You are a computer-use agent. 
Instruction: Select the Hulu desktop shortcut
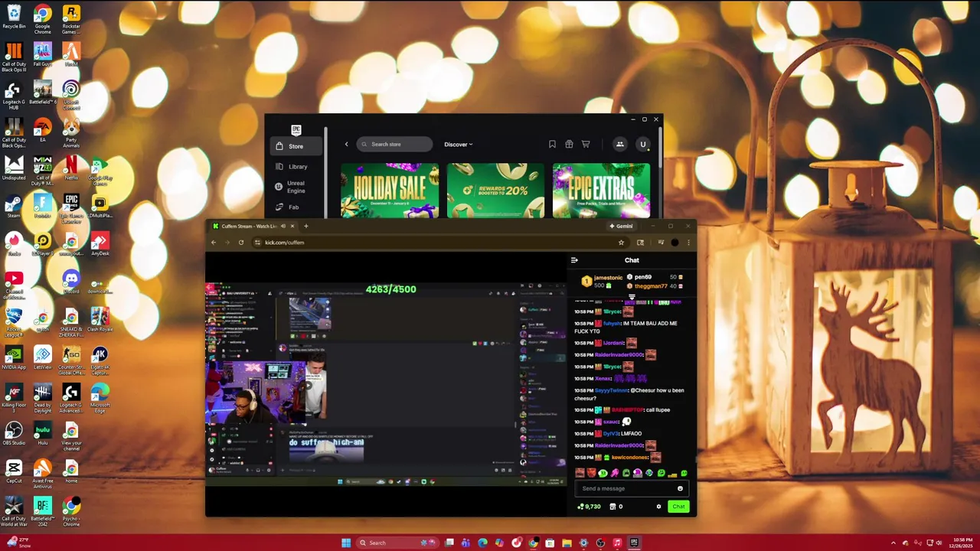pos(42,434)
